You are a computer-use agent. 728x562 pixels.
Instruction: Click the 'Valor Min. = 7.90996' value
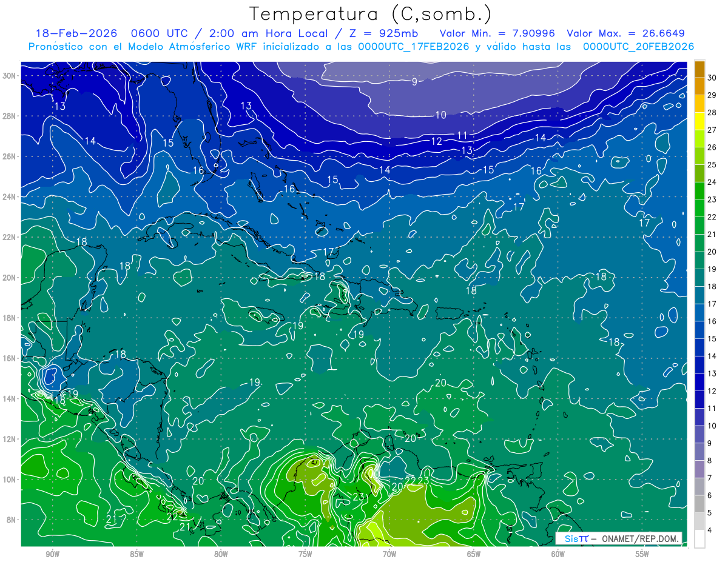click(497, 33)
